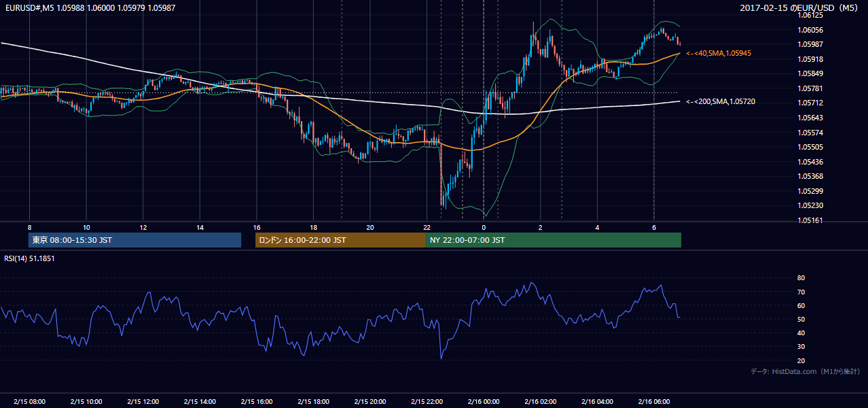
Task: Click price axis value 1.05987
Action: (810, 44)
